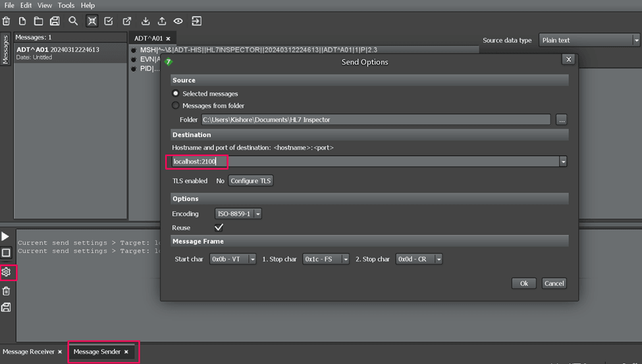
Task: Open the Source data type dropdown
Action: click(x=589, y=40)
